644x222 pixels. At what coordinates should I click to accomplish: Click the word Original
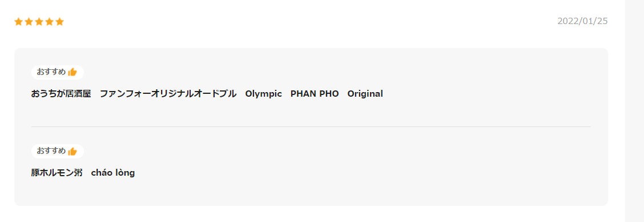coord(365,94)
